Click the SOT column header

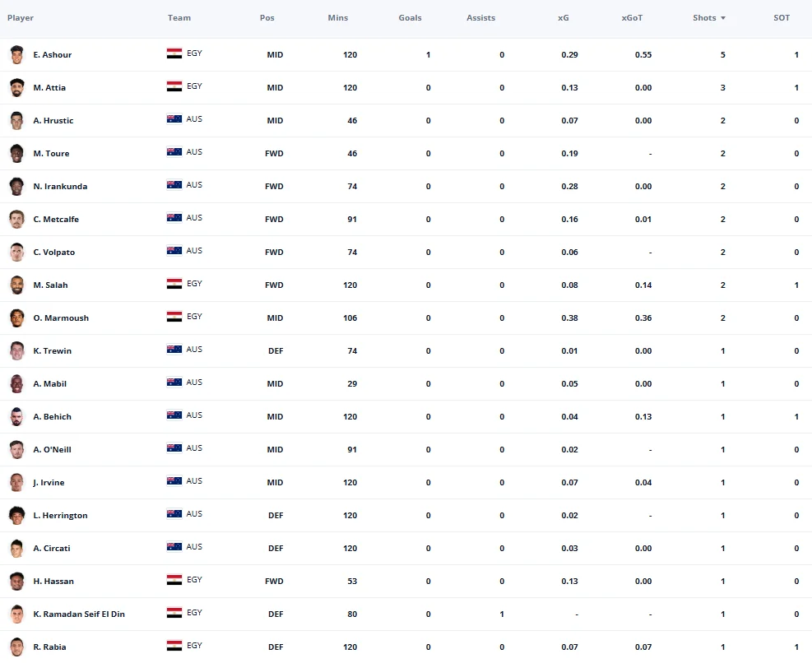click(x=782, y=17)
